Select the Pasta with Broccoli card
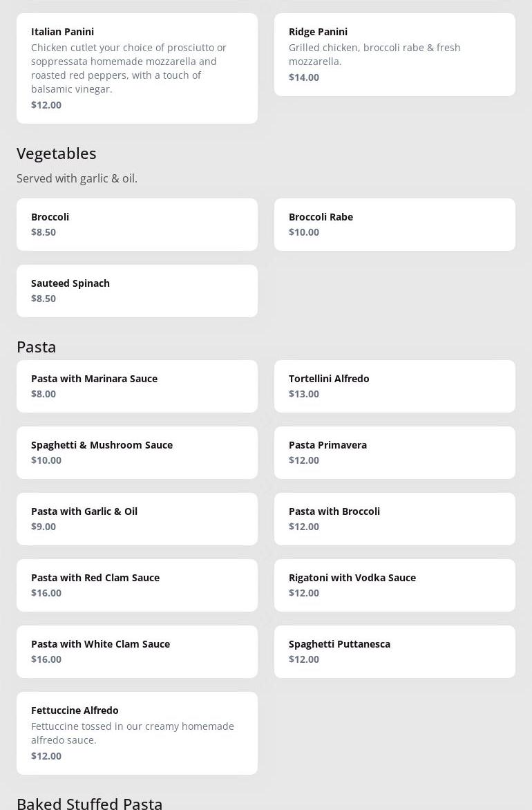The image size is (532, 810). tap(395, 518)
